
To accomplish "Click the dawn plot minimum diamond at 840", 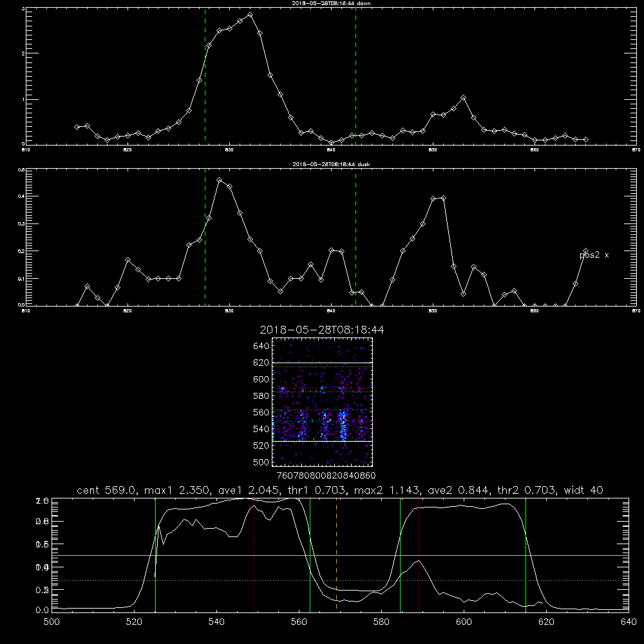I will click(x=332, y=142).
